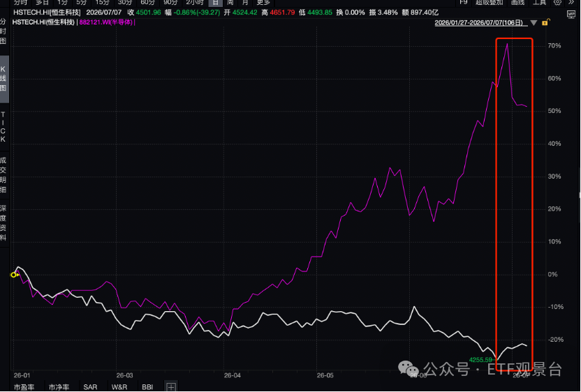
Task: Click the -20% label on the right axis
Action: [x=556, y=340]
